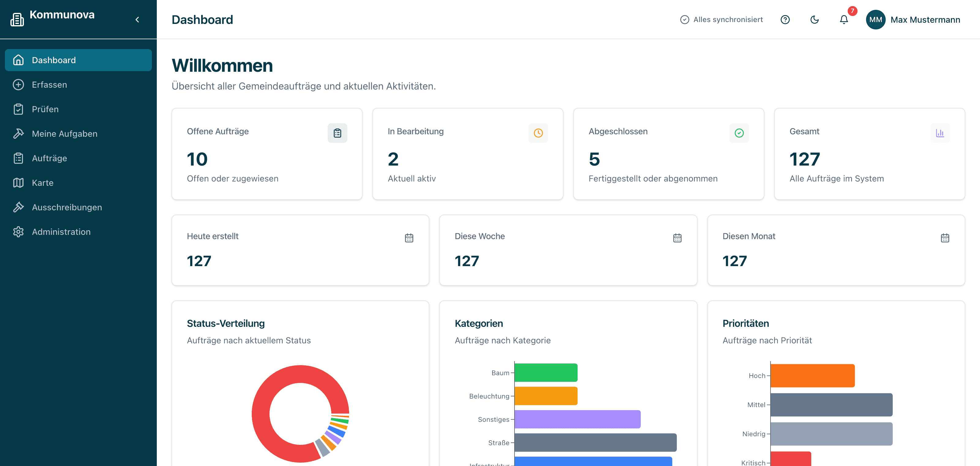Viewport: 980px width, 466px height.
Task: Click the bar chart icon in Gesamt card
Action: click(x=940, y=133)
